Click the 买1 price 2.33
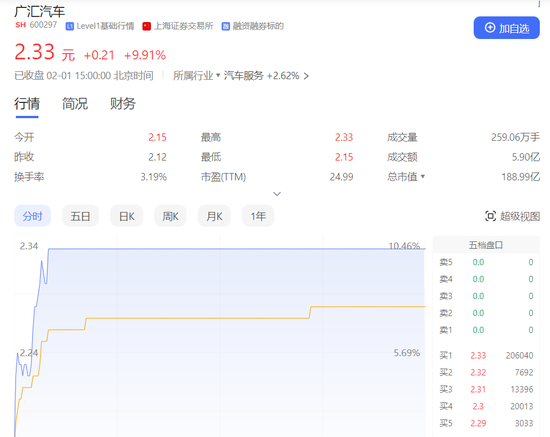The image size is (550, 437). click(x=478, y=356)
